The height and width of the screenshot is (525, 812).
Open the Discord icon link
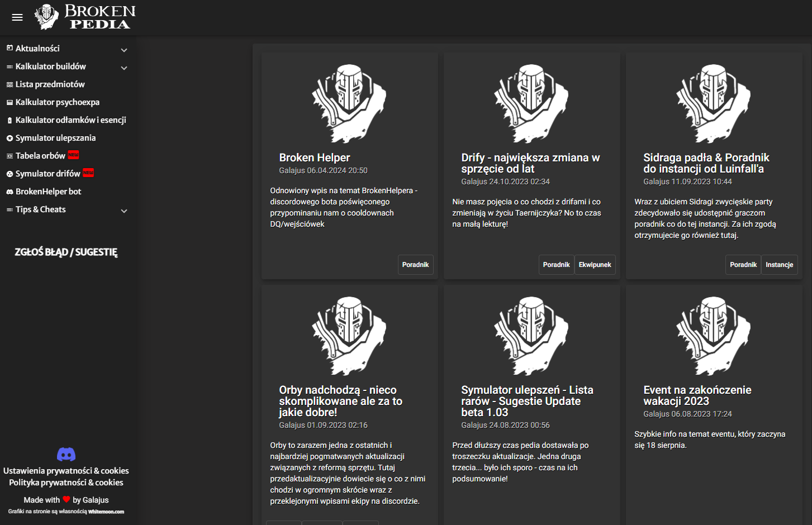point(66,454)
